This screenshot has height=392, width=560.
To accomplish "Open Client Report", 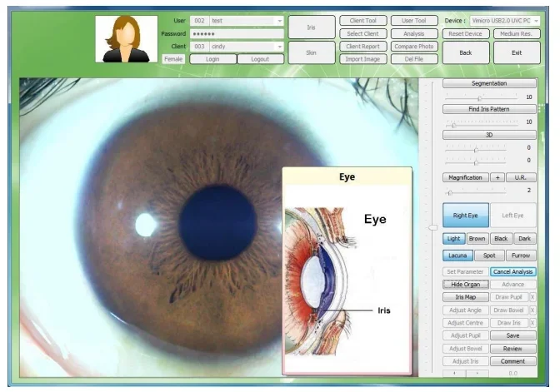I will pyautogui.click(x=362, y=47).
